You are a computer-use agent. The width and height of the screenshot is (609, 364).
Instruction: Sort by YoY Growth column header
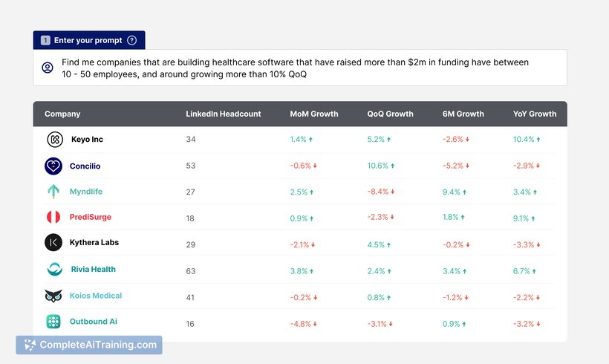coord(535,114)
